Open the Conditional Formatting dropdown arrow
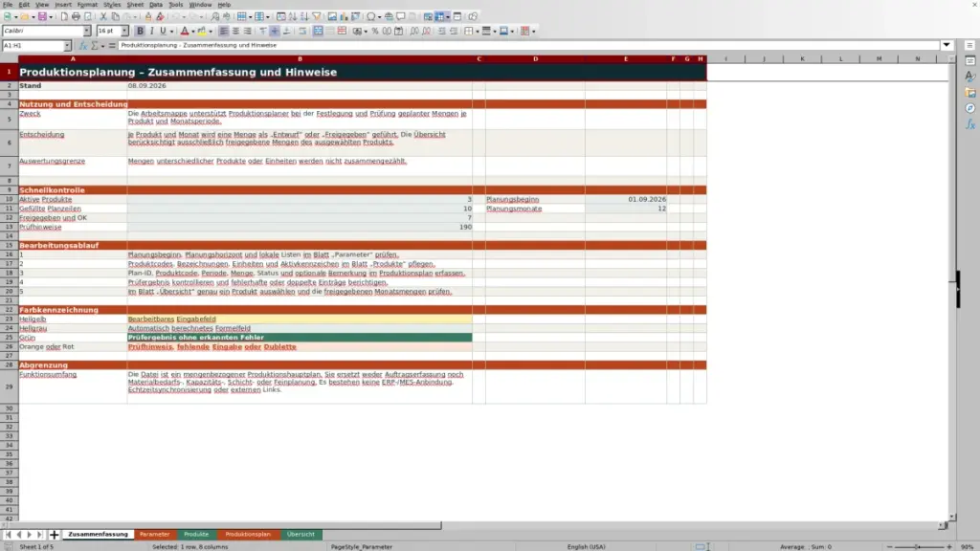 coord(533,32)
